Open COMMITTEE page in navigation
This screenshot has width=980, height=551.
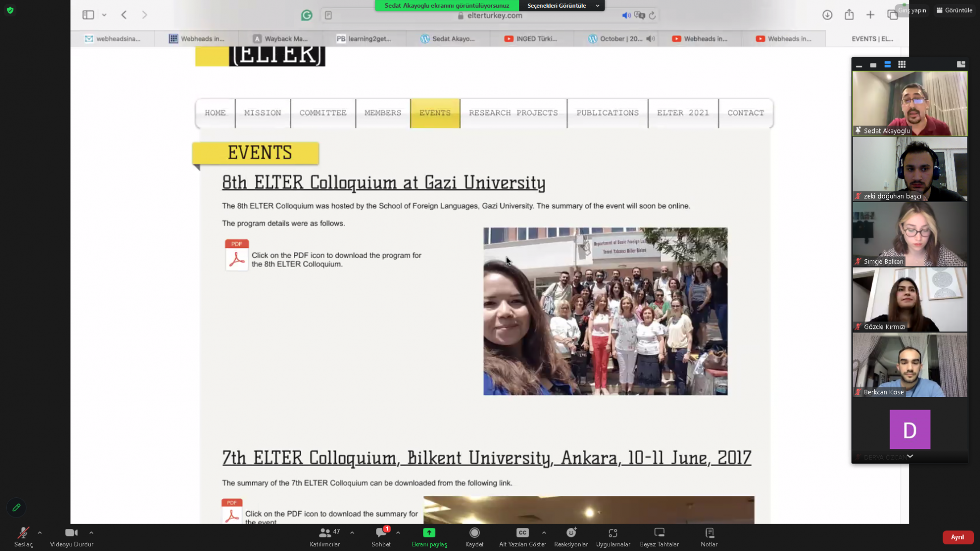323,113
